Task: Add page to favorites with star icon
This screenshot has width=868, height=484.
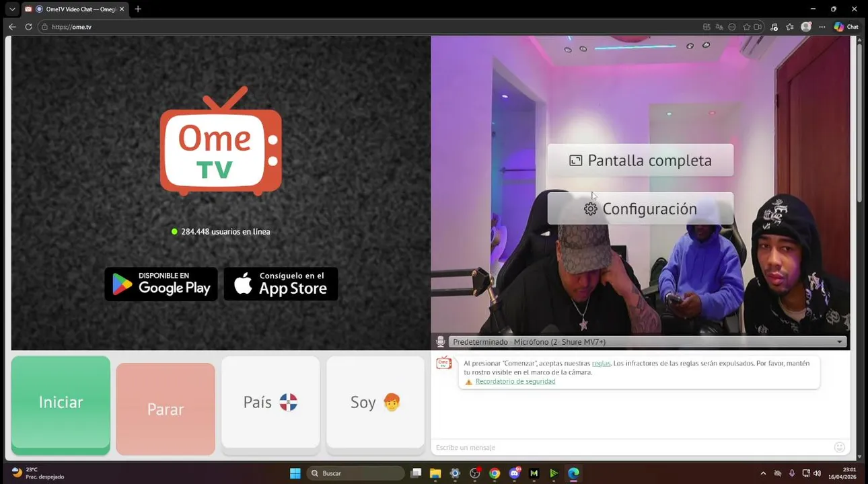Action: 746,27
